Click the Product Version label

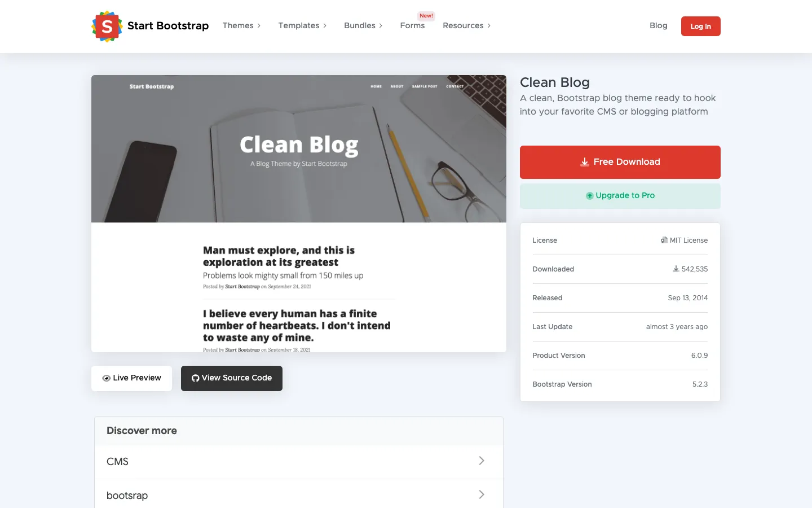click(559, 356)
